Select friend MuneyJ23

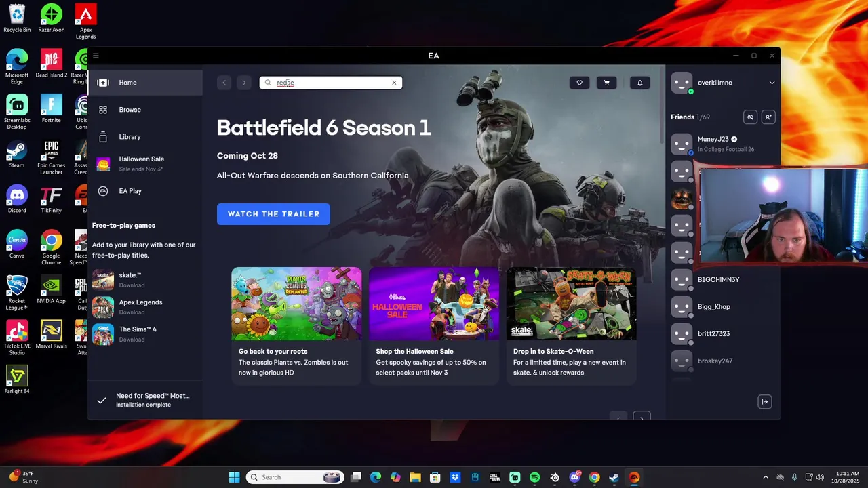click(x=723, y=144)
